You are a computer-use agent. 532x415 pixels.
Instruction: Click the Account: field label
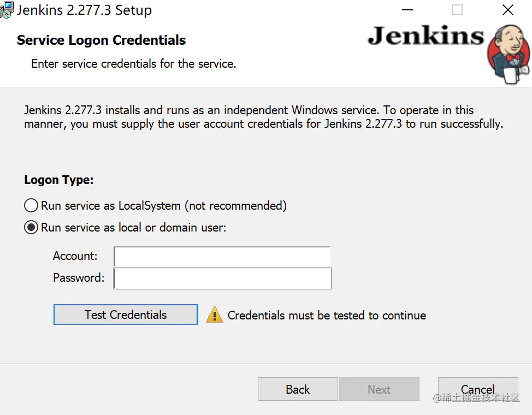[x=75, y=256]
